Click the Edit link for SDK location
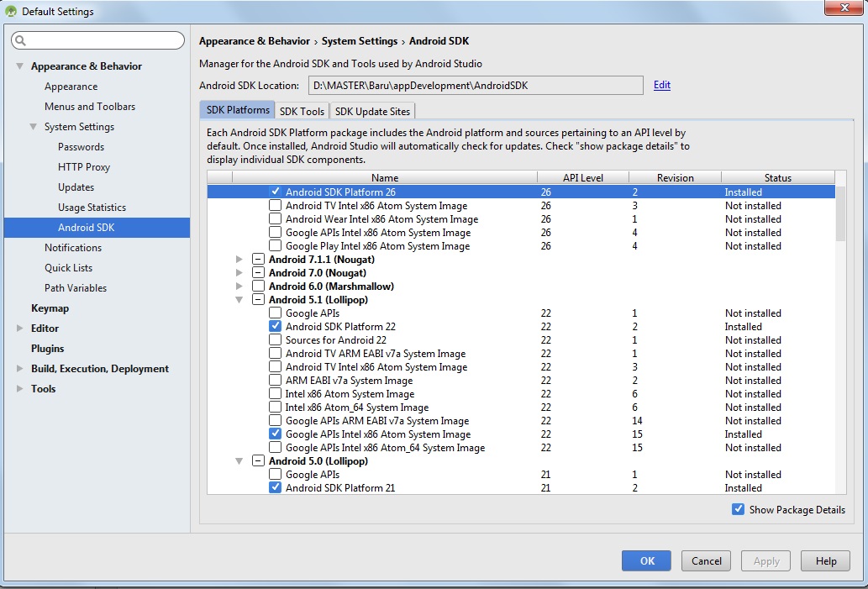 coord(661,85)
